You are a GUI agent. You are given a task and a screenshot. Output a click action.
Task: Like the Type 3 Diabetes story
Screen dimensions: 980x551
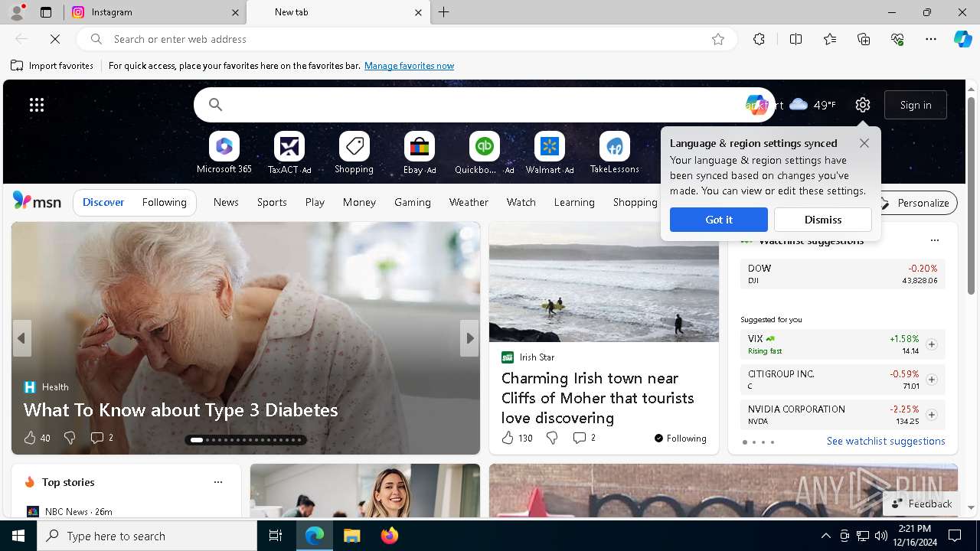coord(30,438)
